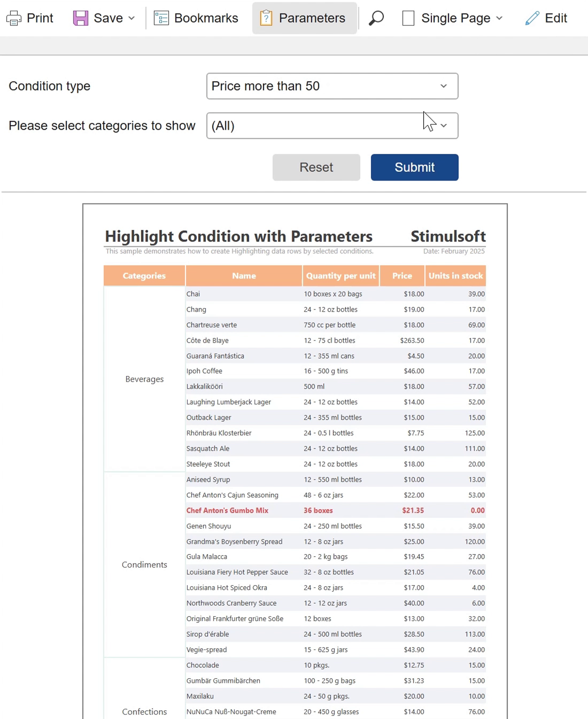Click the Edit pencil icon
Viewport: 588px width, 719px height.
click(532, 18)
